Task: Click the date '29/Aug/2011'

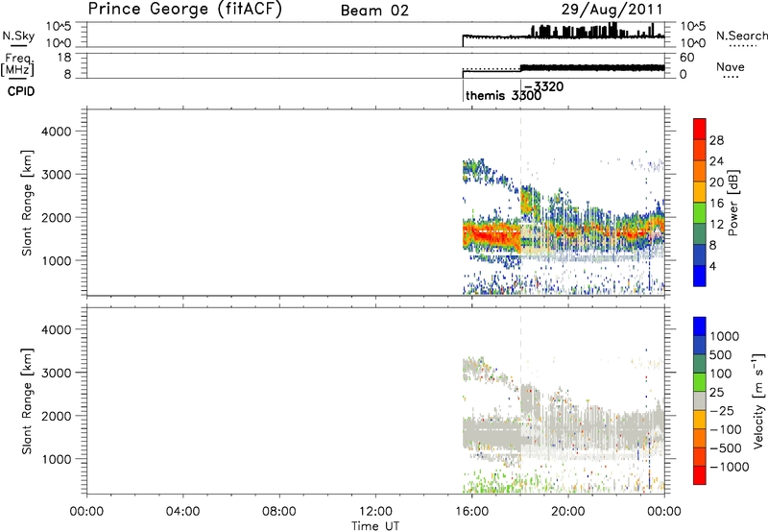Action: tap(612, 10)
